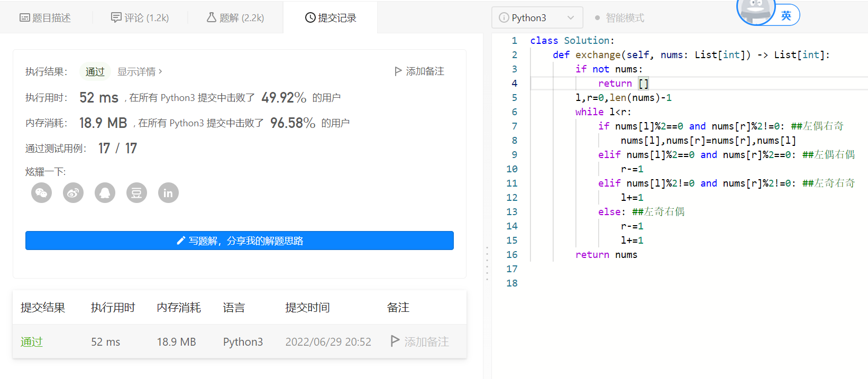The height and width of the screenshot is (379, 868).
Task: Toggle the 英 input language indicator
Action: pyautogui.click(x=787, y=15)
